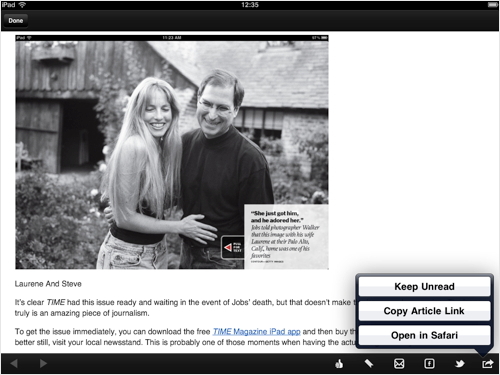Image resolution: width=500 pixels, height=375 pixels.
Task: Tap the red arrow icon in photo
Action: coord(228,248)
